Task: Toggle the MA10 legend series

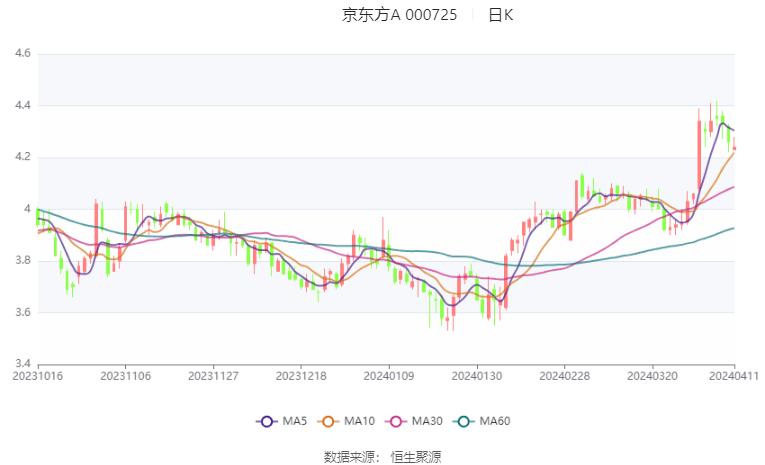Action: pos(346,421)
